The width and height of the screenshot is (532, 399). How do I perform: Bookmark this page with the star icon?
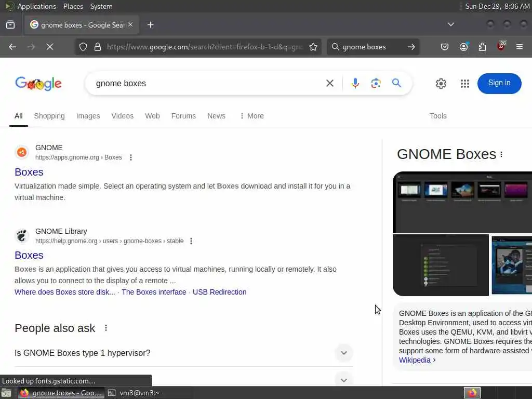tap(313, 47)
